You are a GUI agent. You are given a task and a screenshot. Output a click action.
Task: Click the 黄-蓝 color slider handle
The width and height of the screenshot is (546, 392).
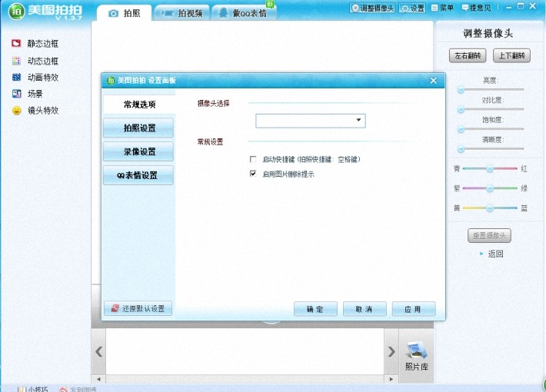click(x=490, y=208)
